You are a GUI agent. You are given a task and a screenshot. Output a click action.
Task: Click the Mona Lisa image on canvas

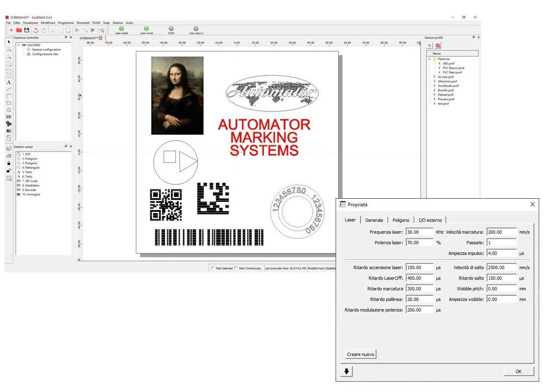[x=178, y=96]
